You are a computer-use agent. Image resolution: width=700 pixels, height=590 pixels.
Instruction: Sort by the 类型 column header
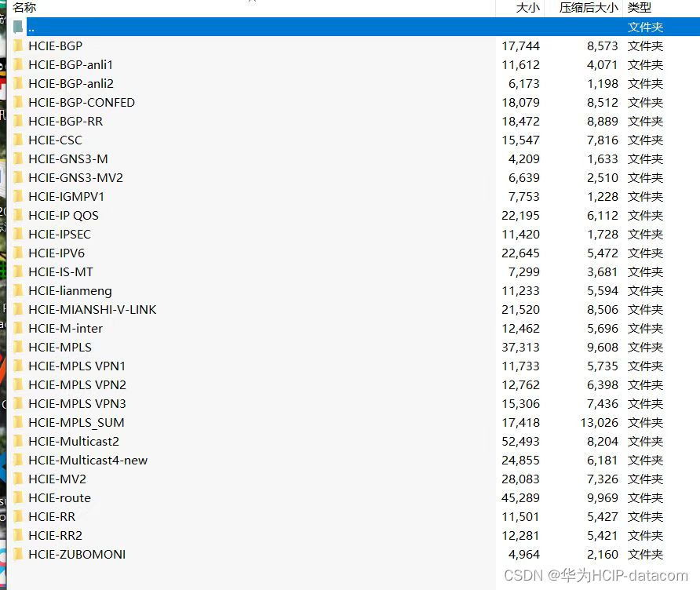[x=640, y=8]
